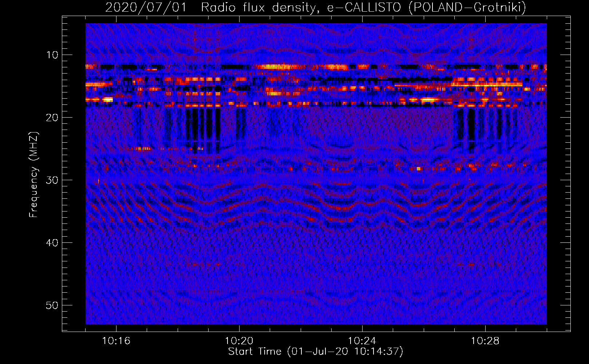
Task: Click the 30 MHz frequency tick label
Action: click(52, 180)
